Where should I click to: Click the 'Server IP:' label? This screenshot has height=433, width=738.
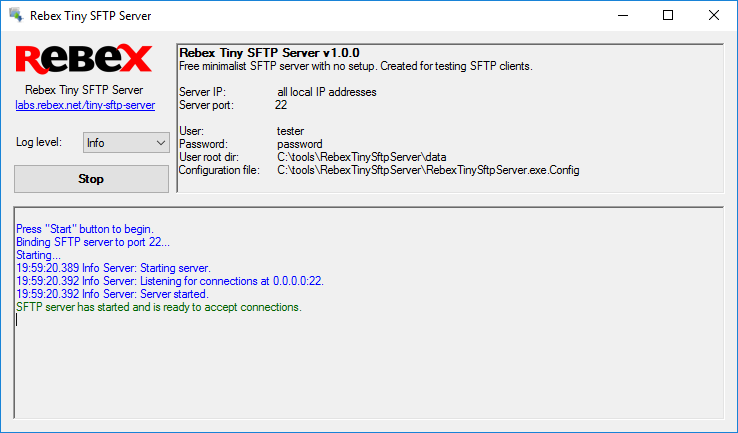coord(202,92)
